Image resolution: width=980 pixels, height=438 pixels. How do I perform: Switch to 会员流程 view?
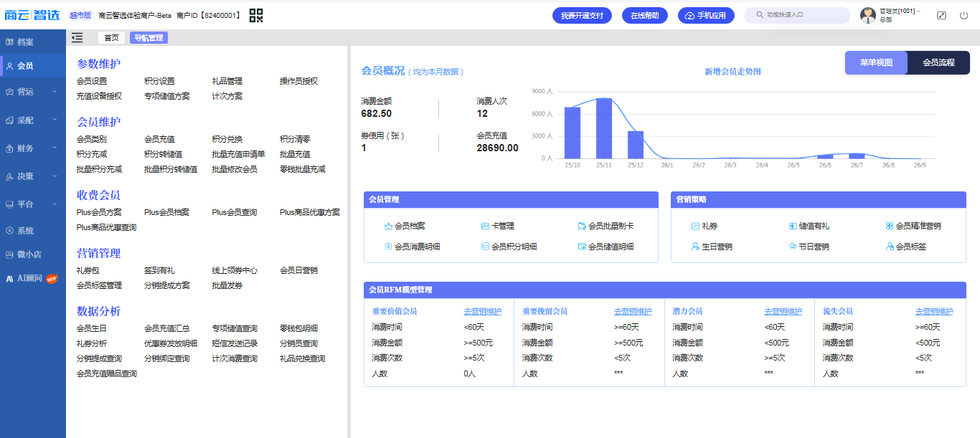938,63
